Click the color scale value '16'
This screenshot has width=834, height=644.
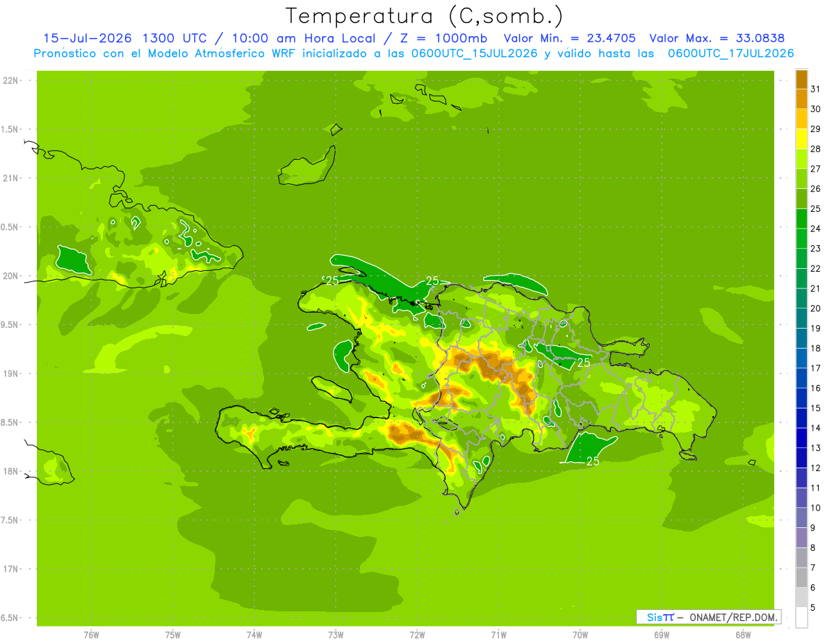tap(817, 388)
